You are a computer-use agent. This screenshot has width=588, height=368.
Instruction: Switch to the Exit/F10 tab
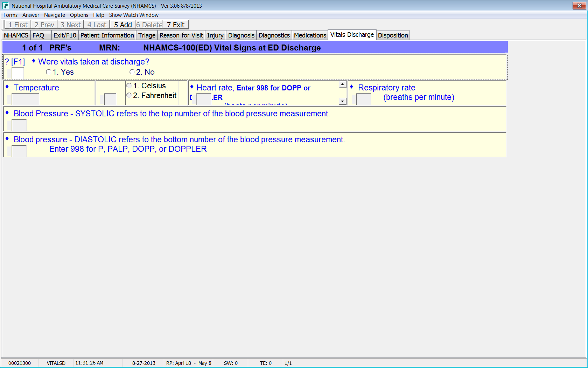(65, 35)
